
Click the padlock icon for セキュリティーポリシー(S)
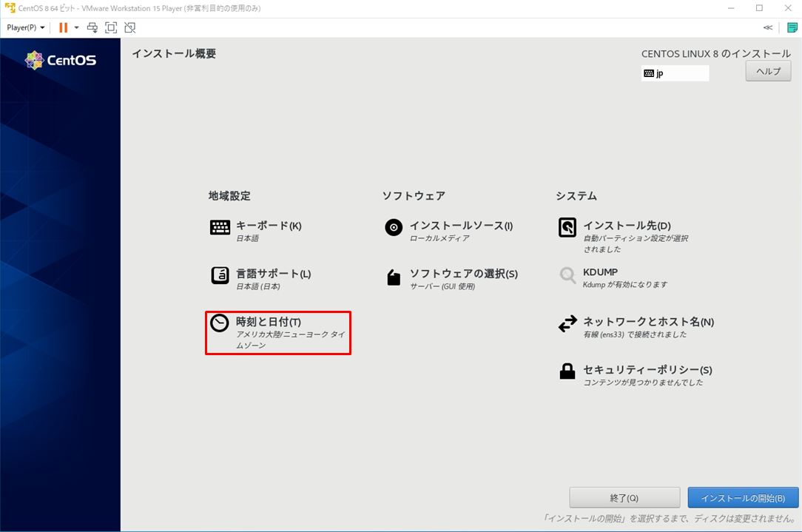coord(567,371)
